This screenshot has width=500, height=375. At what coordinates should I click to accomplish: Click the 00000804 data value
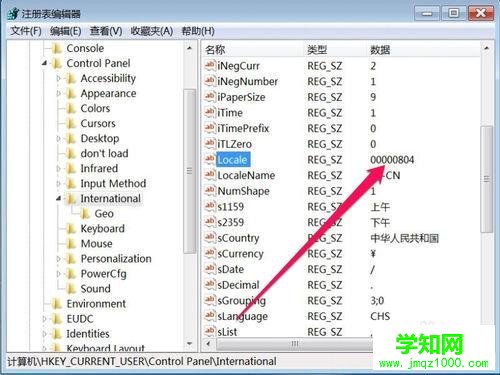(x=392, y=160)
